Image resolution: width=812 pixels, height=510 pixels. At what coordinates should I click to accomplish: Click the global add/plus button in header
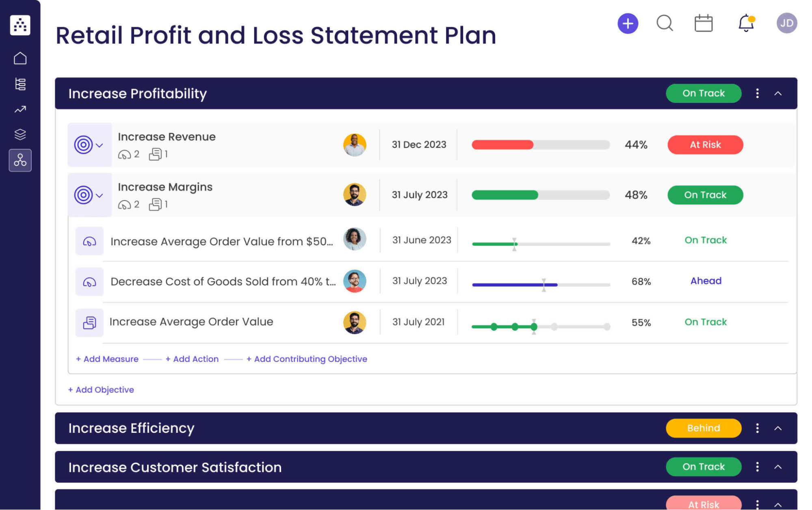point(627,24)
